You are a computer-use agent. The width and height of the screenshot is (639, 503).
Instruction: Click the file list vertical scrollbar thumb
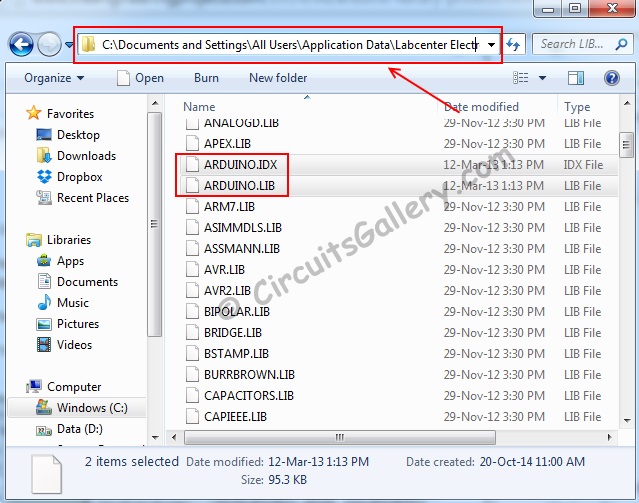click(626, 145)
